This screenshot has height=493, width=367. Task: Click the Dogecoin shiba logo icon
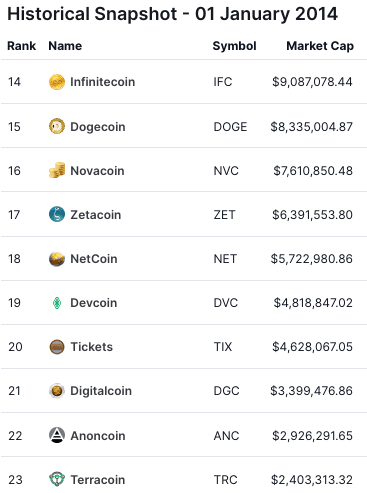coord(57,127)
